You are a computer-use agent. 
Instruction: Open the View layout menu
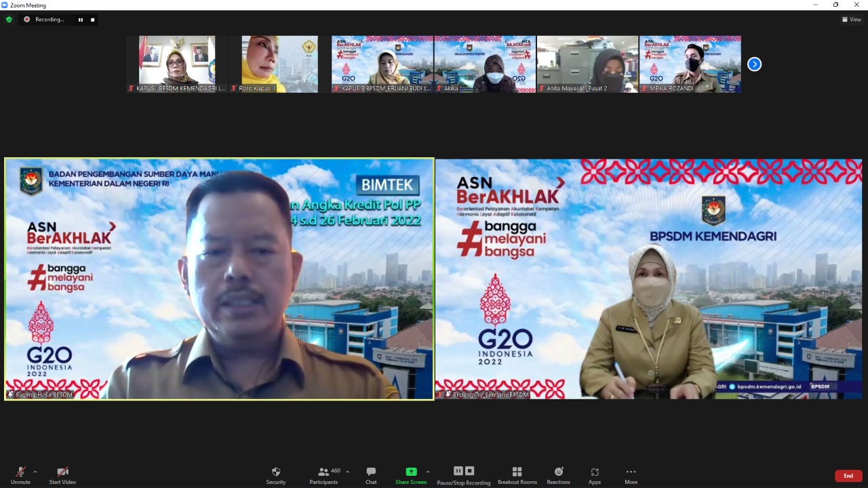tap(852, 20)
